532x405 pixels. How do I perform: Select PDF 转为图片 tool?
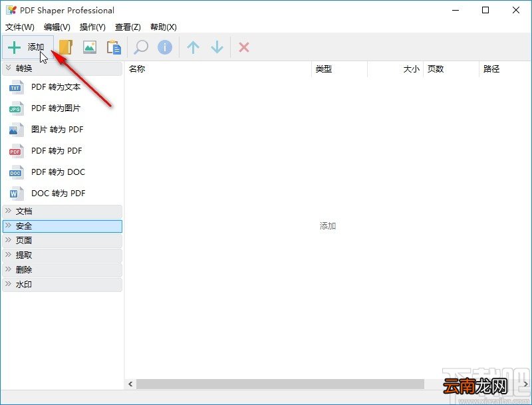click(x=56, y=108)
